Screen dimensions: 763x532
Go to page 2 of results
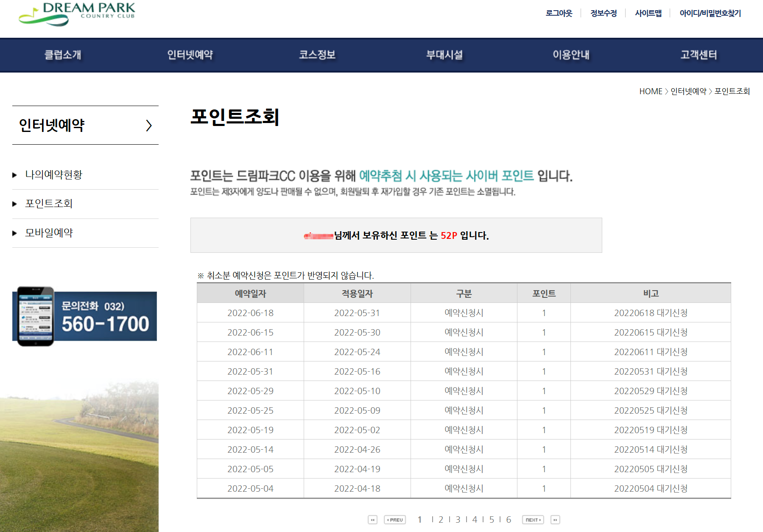(441, 520)
